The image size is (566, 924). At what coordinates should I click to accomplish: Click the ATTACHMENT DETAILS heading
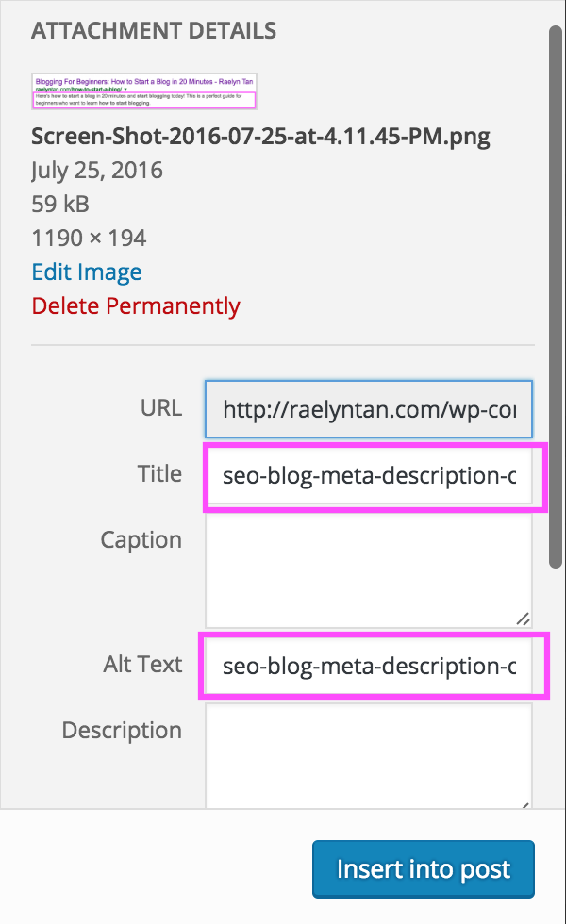(x=154, y=30)
